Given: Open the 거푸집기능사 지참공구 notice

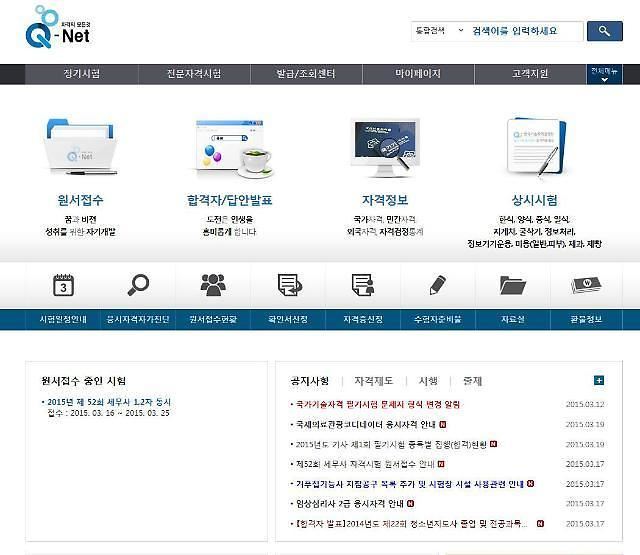Looking at the screenshot, I should 410,484.
